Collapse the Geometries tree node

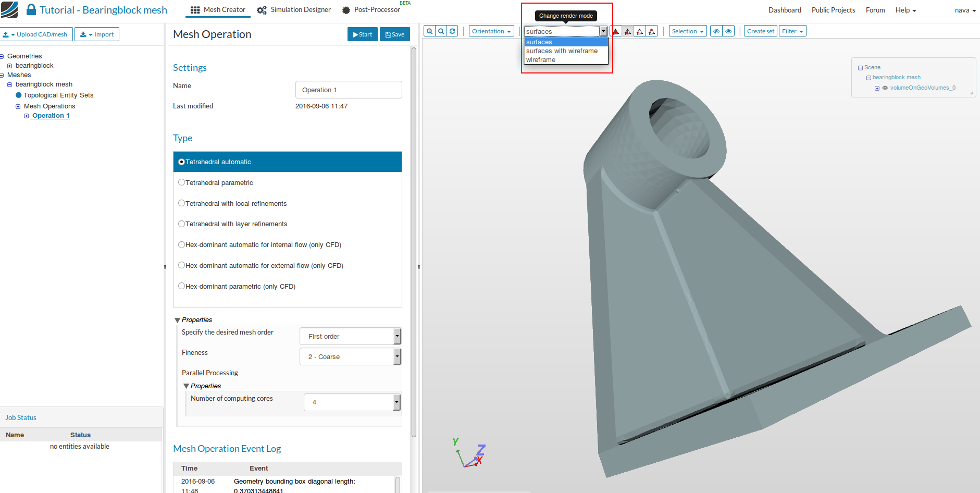coord(2,56)
